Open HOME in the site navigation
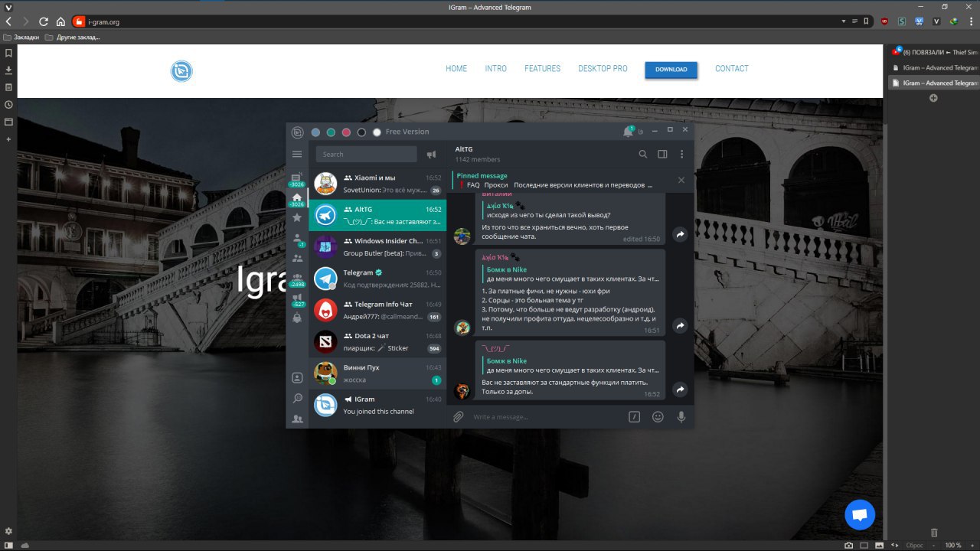Viewport: 980px width, 551px height. point(456,69)
